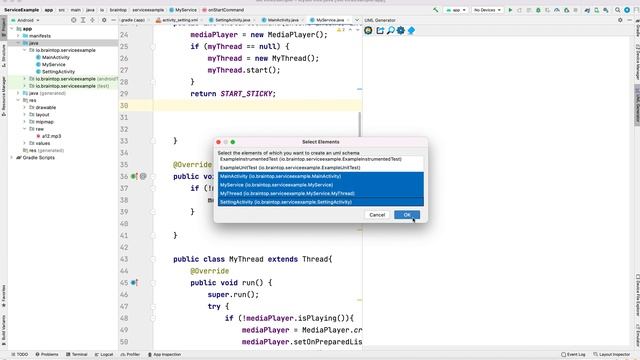
Task: Select the MyService entry in the dialog list
Action: pyautogui.click(x=320, y=185)
